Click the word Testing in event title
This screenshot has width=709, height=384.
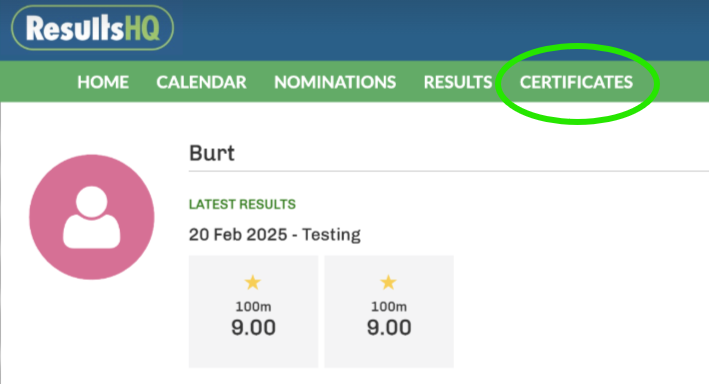pyautogui.click(x=331, y=235)
